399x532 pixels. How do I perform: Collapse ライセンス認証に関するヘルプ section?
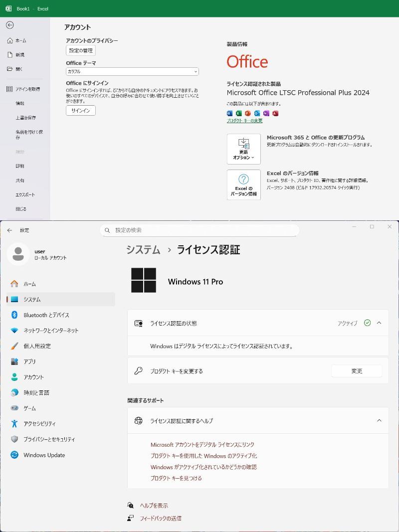click(x=379, y=421)
